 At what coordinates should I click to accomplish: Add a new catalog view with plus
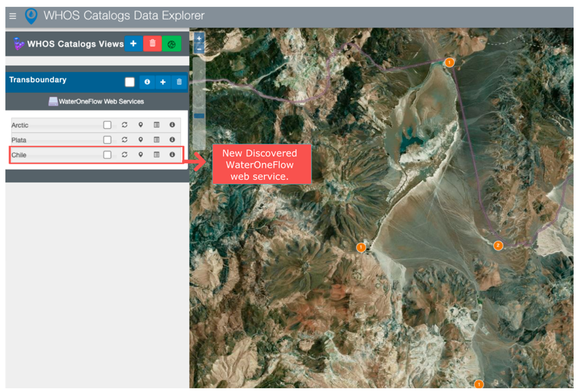pos(133,44)
